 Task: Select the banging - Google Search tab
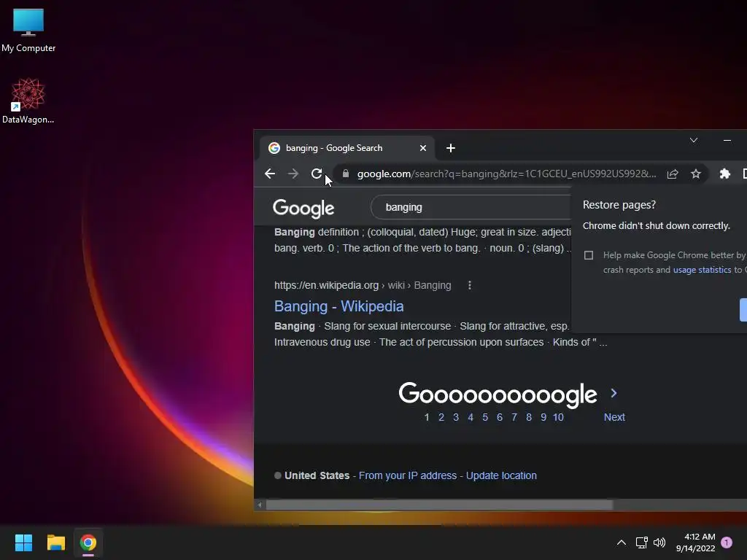coord(348,148)
